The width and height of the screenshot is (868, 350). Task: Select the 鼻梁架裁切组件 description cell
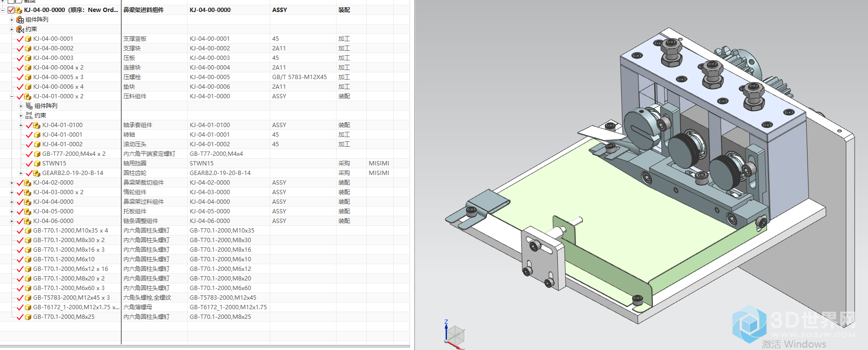(144, 183)
